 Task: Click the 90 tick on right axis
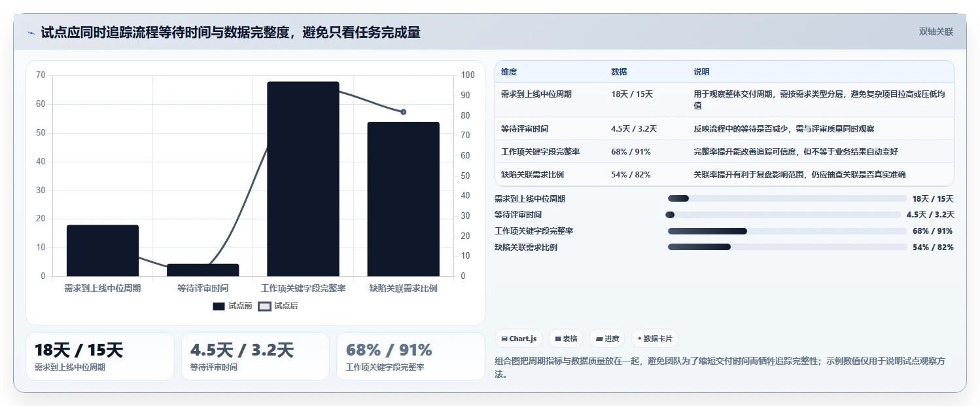tap(465, 96)
